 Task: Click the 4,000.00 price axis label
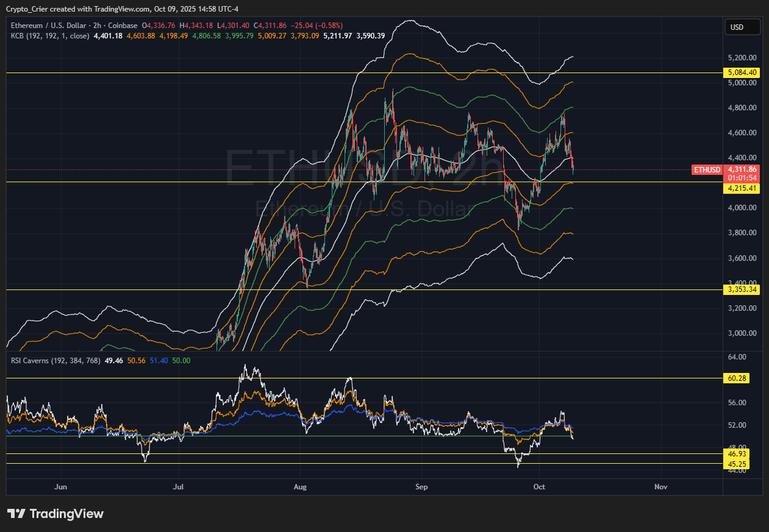tap(742, 208)
